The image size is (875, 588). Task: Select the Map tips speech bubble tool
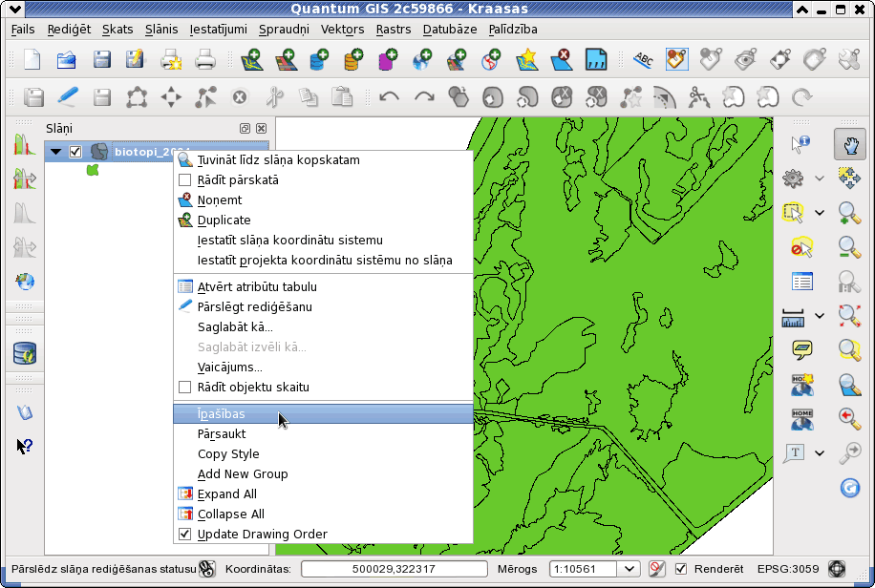click(x=801, y=349)
